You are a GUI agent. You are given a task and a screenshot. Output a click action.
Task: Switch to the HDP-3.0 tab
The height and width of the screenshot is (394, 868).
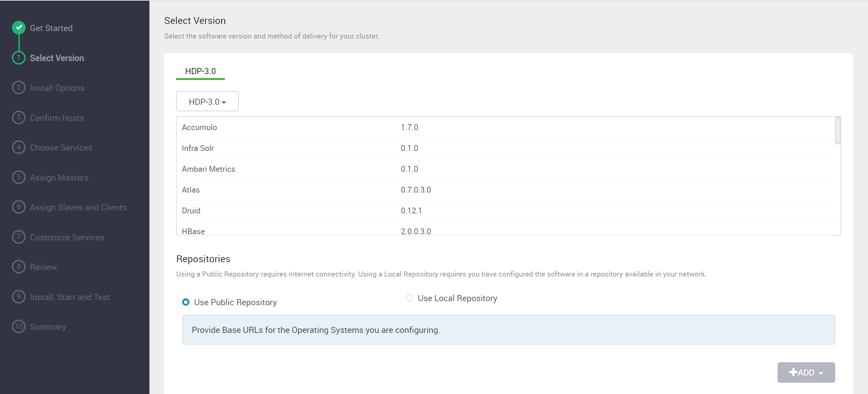[x=200, y=71]
